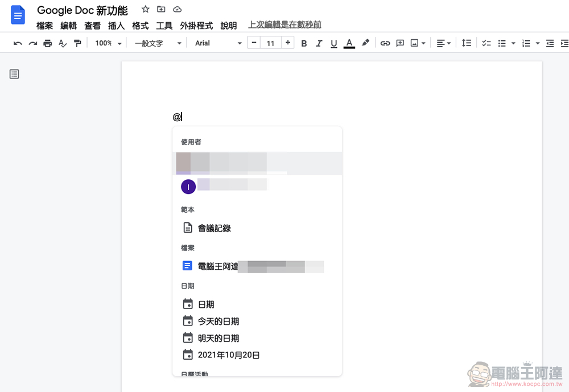This screenshot has width=569, height=392.
Task: Open the Arial font dropdown
Action: tap(218, 43)
